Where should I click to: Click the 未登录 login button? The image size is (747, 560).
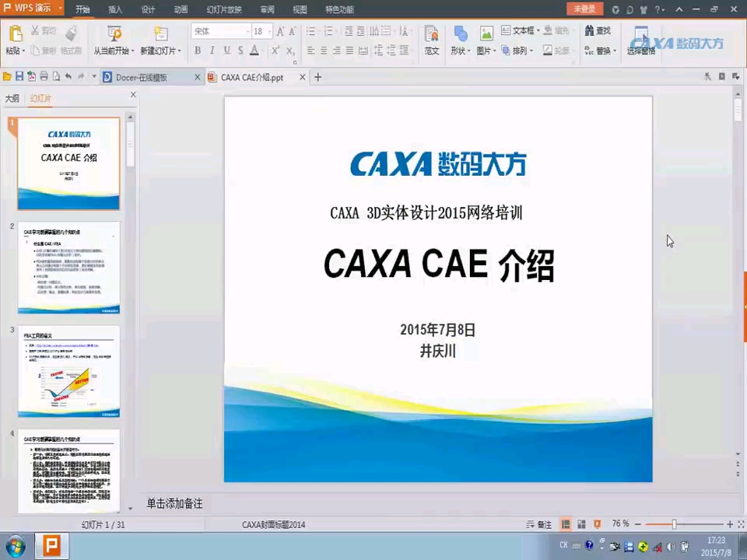coord(584,9)
